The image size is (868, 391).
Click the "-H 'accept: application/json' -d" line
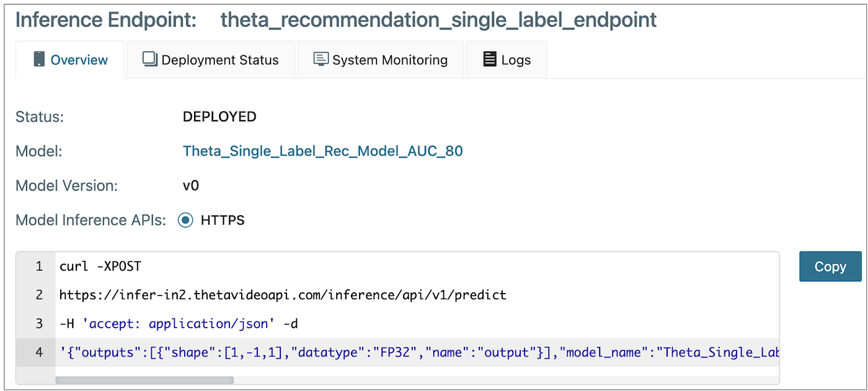[x=179, y=323]
